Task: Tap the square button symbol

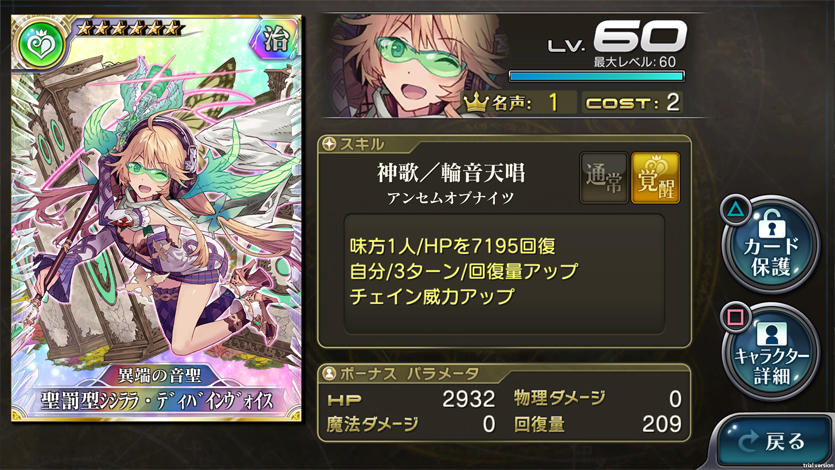Action: point(736,317)
